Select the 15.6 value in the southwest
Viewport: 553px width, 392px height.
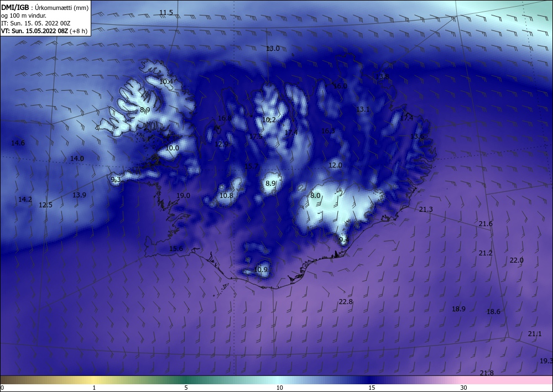coord(176,249)
